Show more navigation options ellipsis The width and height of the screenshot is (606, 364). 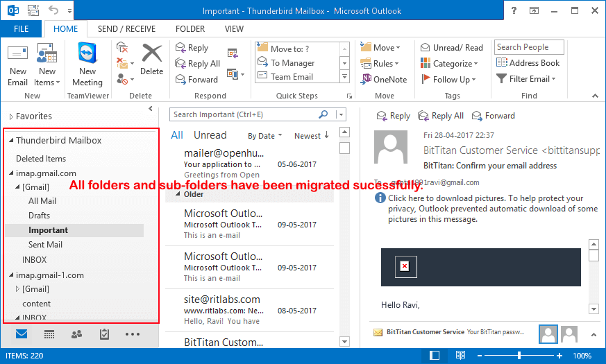pos(132,334)
